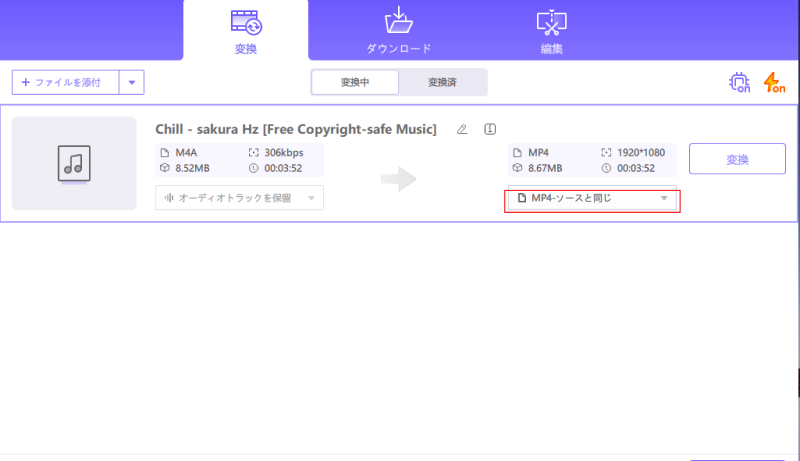Open the file info icon next to the title
Screen dimensions: 800x461
(x=490, y=129)
